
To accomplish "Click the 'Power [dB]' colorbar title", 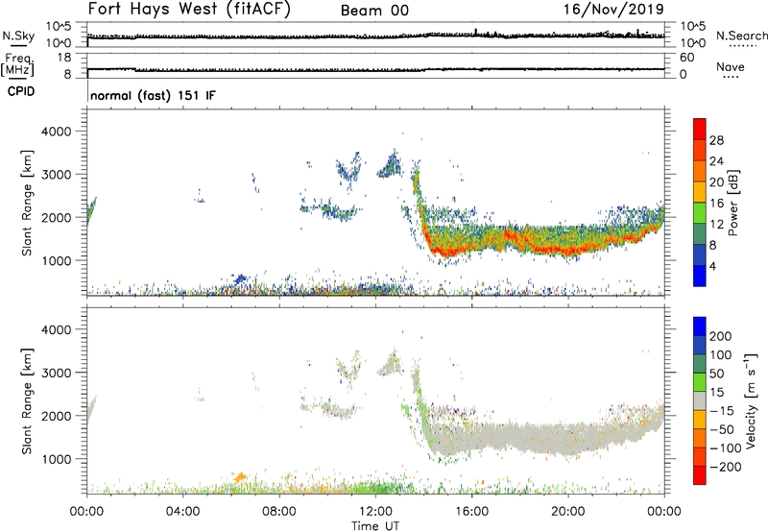I will [x=733, y=203].
